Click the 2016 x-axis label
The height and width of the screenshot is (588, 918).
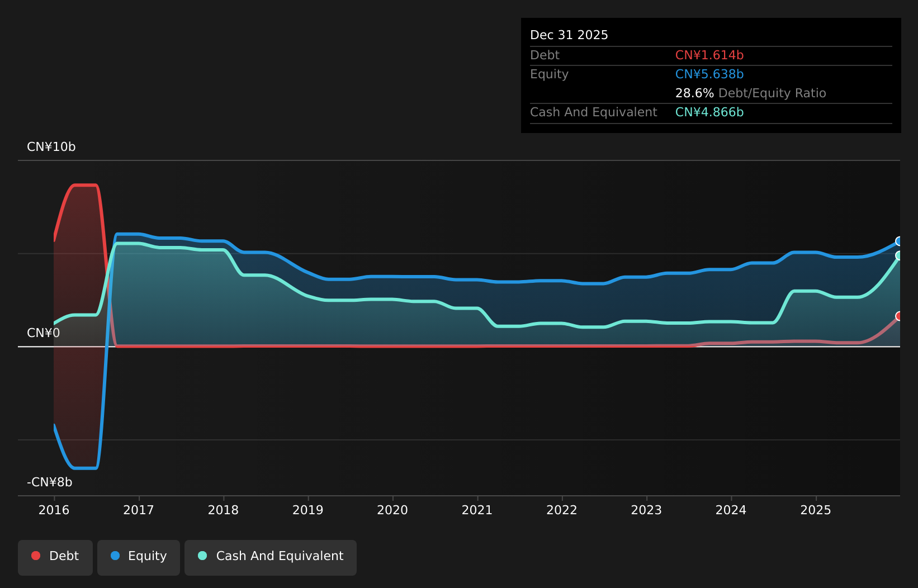[x=54, y=510]
